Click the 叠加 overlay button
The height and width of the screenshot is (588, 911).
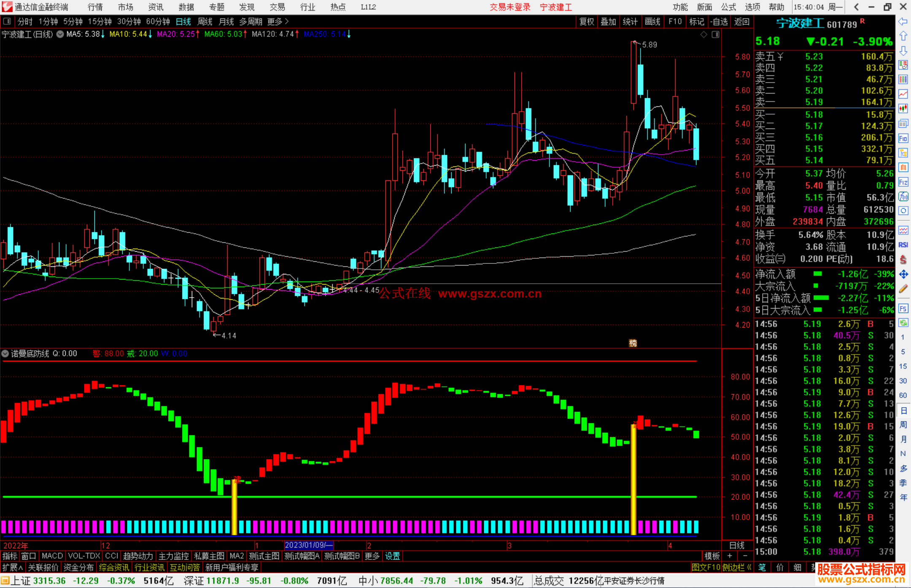coord(608,21)
